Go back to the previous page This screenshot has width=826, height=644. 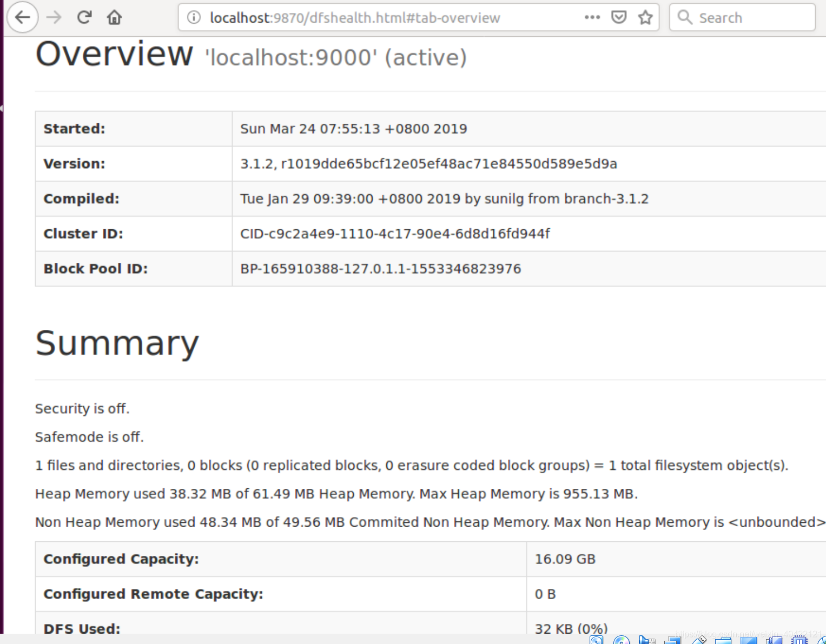[22, 17]
